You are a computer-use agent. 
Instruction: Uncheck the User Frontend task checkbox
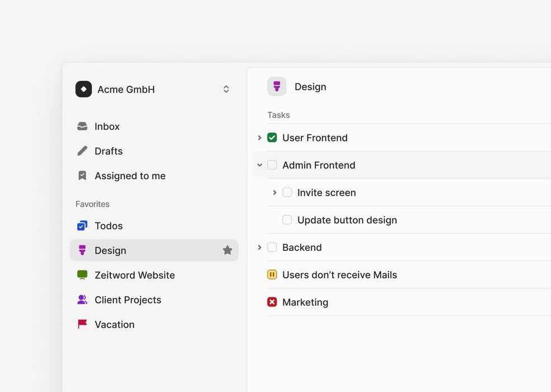(272, 138)
